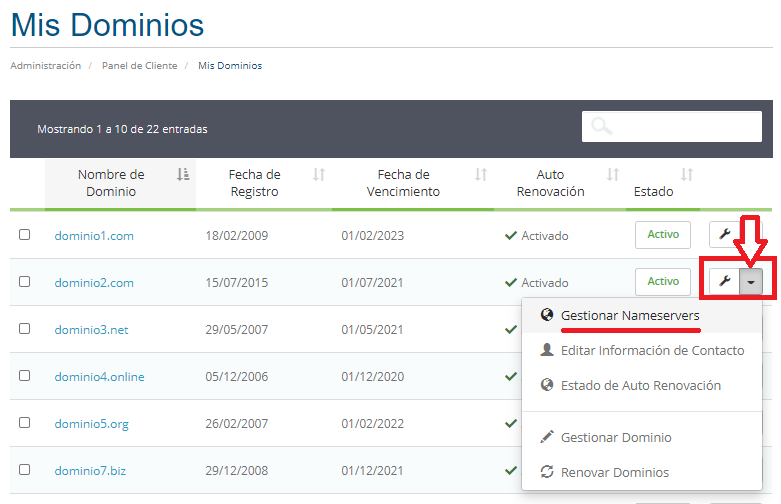This screenshot has height=504, width=781.
Task: Sort by Fecha de Vencimiento arrows icon
Action: 481,174
